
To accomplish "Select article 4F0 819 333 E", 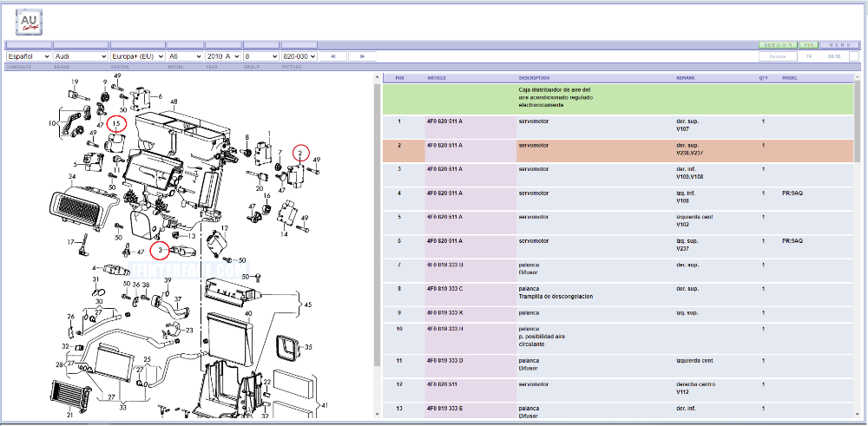I will tap(444, 409).
